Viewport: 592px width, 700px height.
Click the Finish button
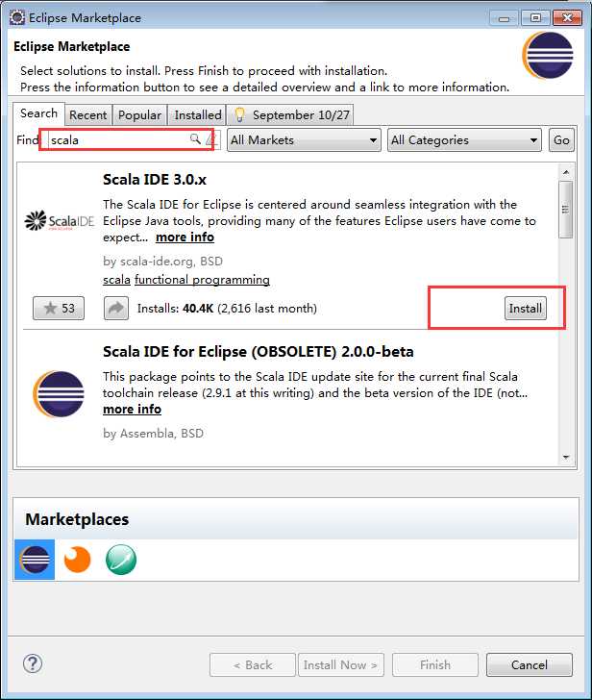click(435, 664)
